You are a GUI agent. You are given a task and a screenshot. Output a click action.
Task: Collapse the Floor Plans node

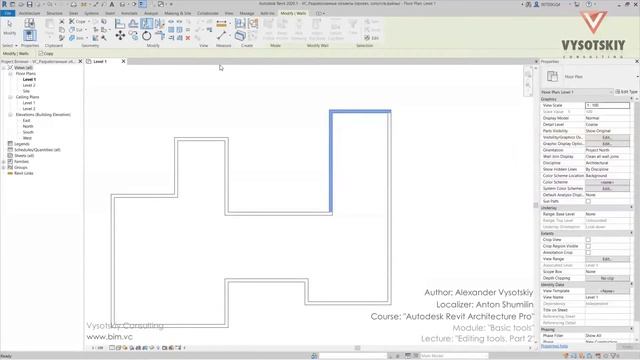click(10, 73)
